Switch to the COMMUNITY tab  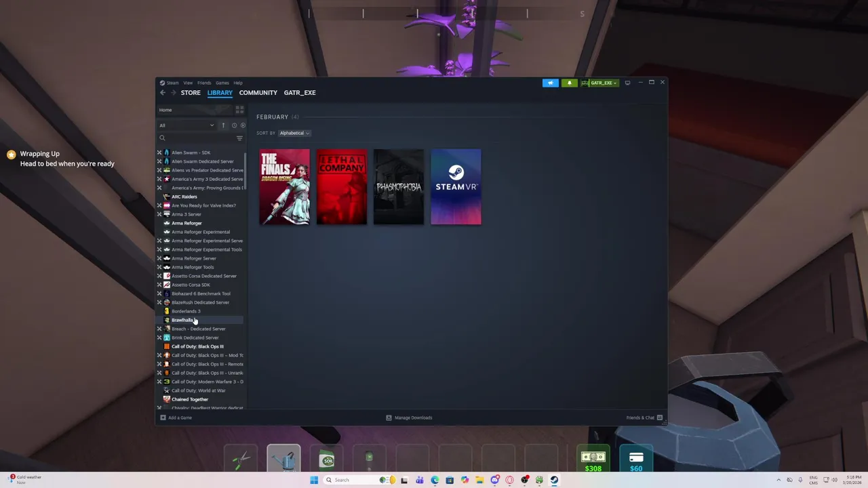(x=258, y=93)
